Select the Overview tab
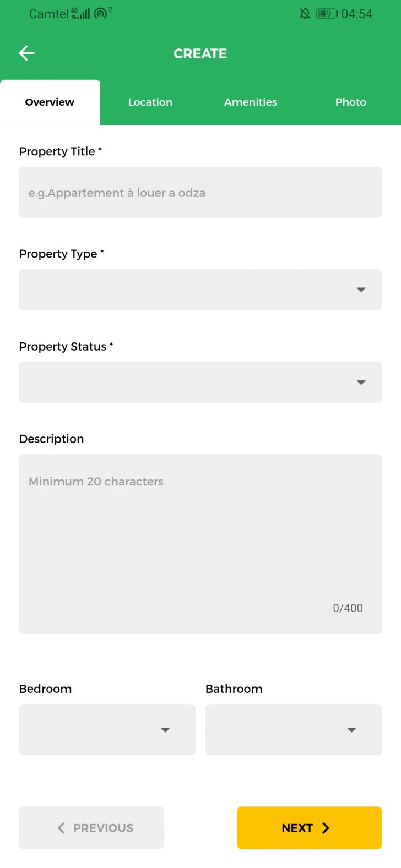This screenshot has height=868, width=401. [50, 102]
